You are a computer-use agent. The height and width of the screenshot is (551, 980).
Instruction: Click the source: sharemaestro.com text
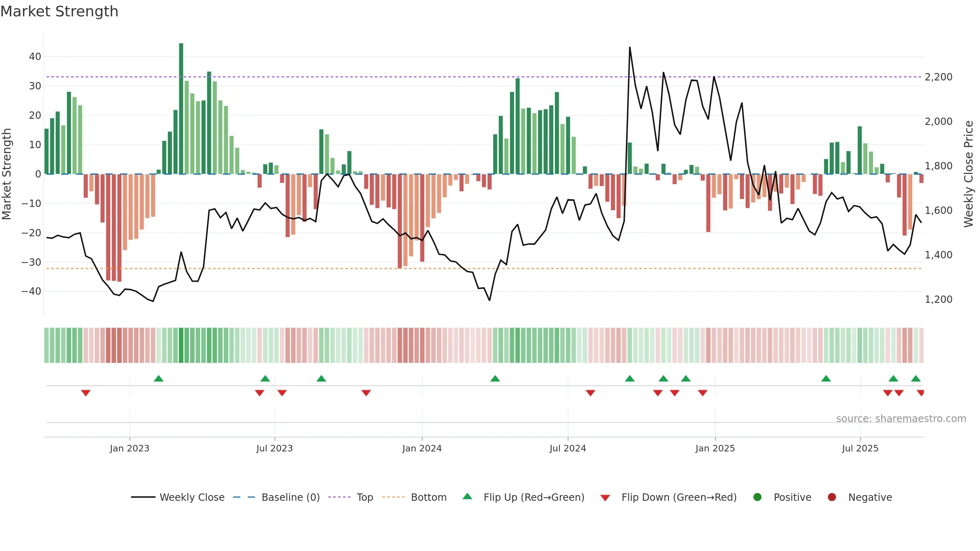[x=901, y=418]
